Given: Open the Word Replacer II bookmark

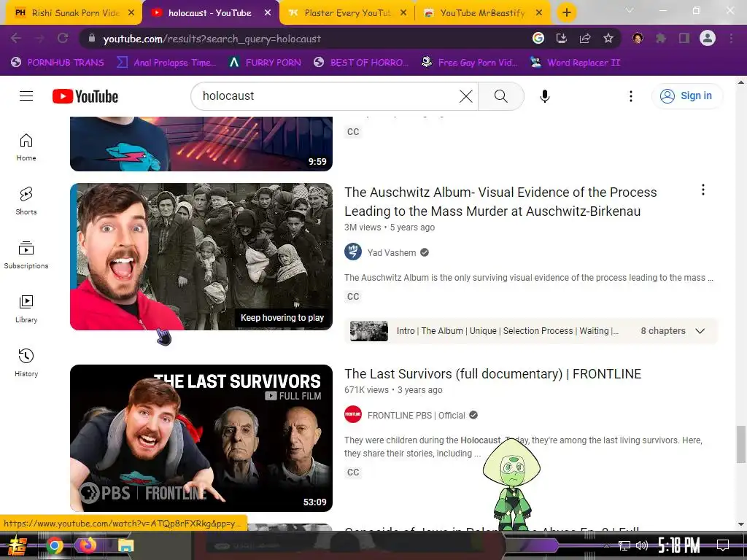Looking at the screenshot, I should 576,63.
